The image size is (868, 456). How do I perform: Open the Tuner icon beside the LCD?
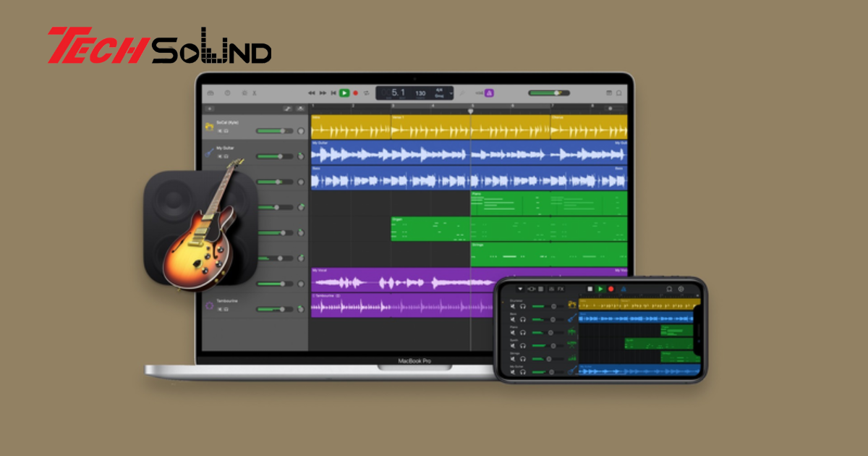(x=461, y=93)
